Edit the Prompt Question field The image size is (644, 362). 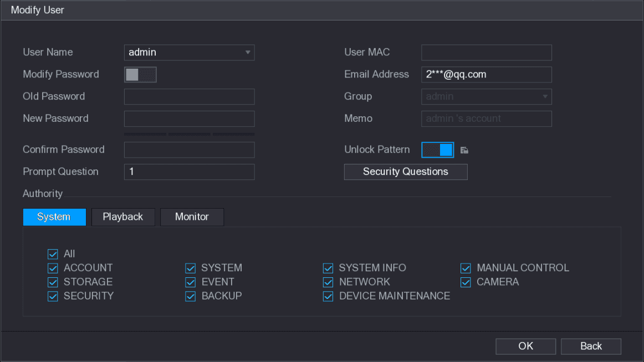tap(190, 172)
